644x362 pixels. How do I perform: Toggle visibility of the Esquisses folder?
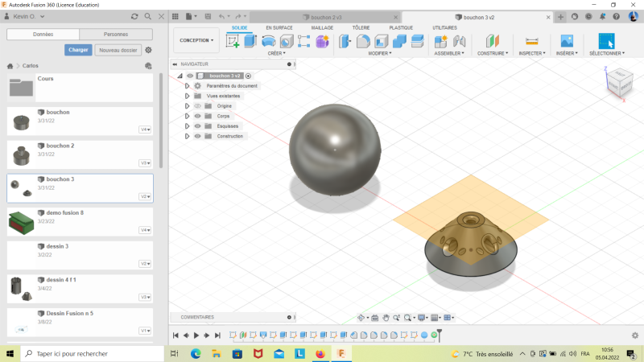[197, 126]
